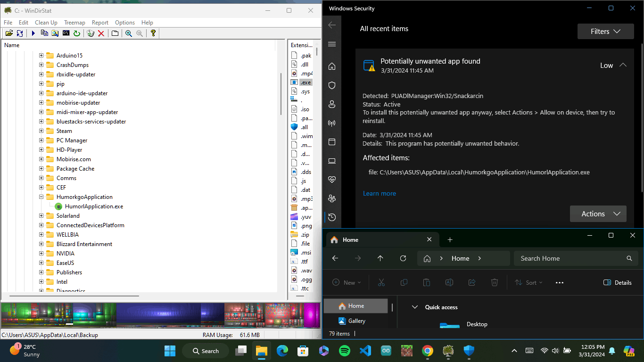Click the Zoom In magnifier in WinDirStat
The height and width of the screenshot is (362, 644).
click(x=129, y=33)
